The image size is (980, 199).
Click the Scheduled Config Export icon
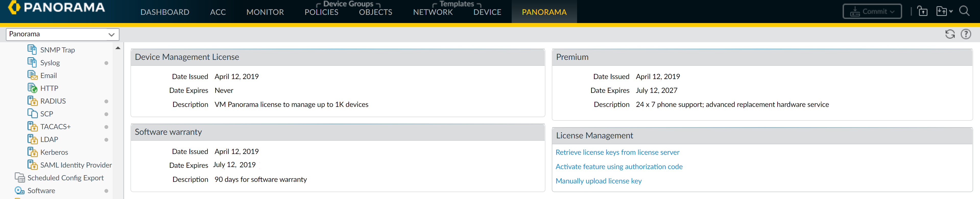click(19, 177)
